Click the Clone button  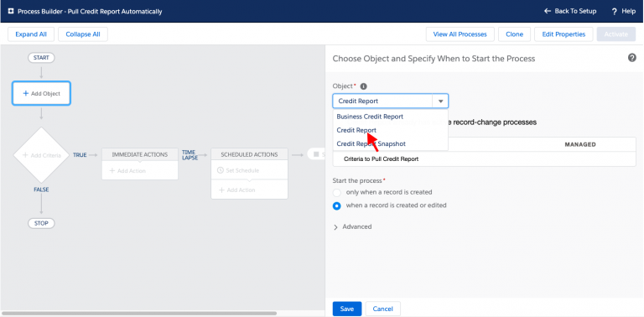(x=514, y=34)
